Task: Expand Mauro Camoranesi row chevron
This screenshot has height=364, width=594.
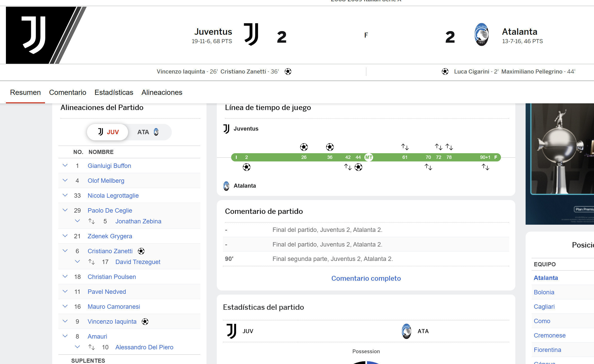Action: [65, 306]
